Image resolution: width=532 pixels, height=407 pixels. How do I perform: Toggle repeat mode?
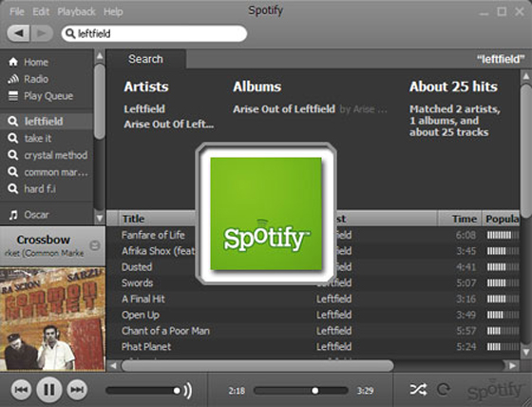coord(443,390)
